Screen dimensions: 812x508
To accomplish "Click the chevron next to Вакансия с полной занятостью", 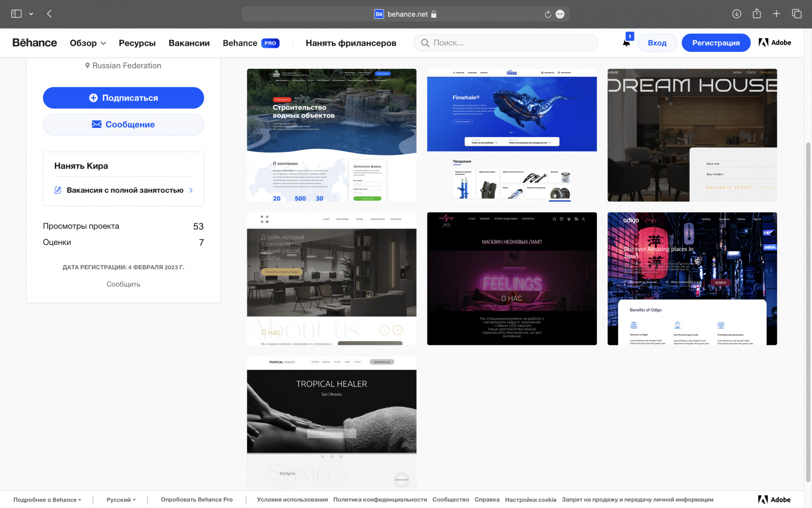I will click(191, 190).
